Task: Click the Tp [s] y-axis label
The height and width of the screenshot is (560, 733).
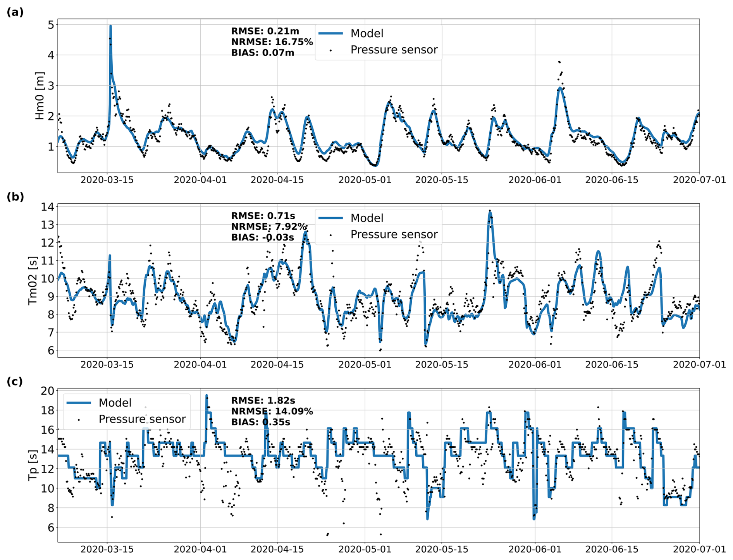Action: pos(33,465)
